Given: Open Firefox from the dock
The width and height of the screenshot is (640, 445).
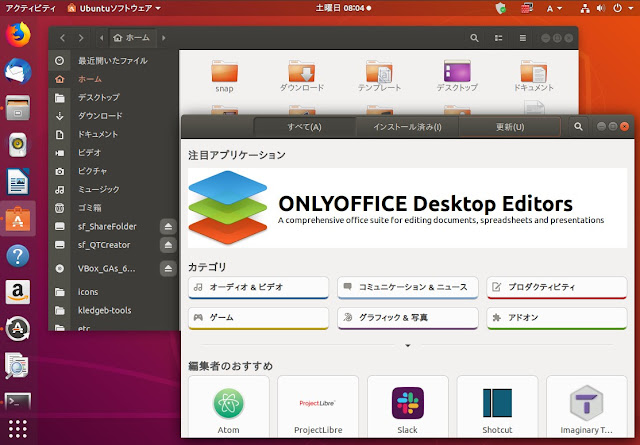Looking at the screenshot, I should [18, 34].
